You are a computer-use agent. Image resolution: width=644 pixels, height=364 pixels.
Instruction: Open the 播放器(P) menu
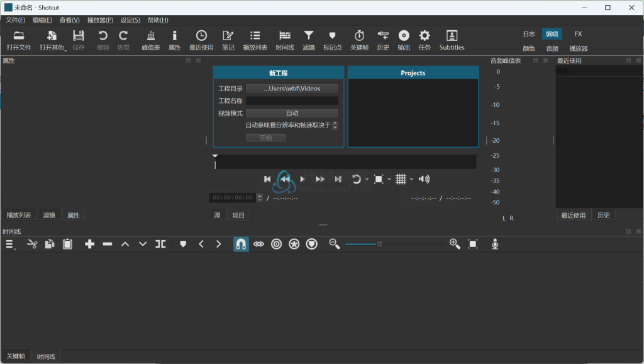point(100,20)
